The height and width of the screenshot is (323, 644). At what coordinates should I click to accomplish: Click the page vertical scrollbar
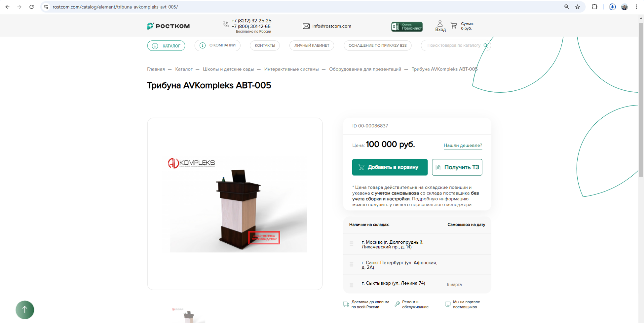point(641,100)
